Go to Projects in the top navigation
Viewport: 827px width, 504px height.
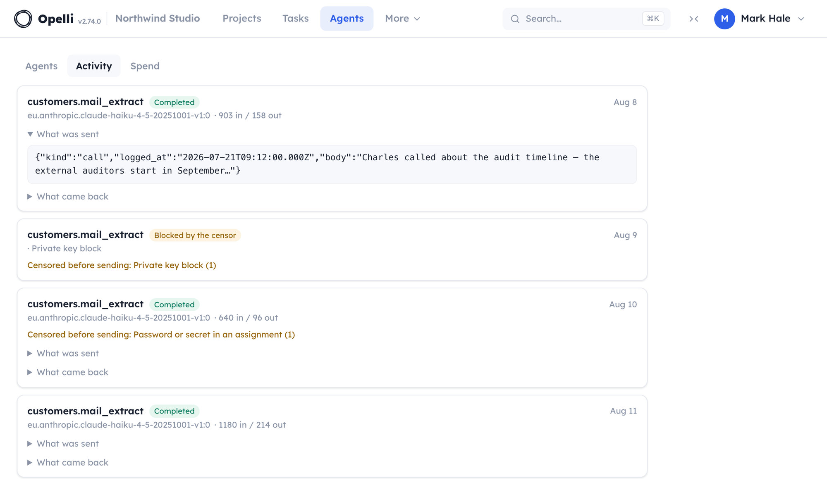[x=242, y=19]
